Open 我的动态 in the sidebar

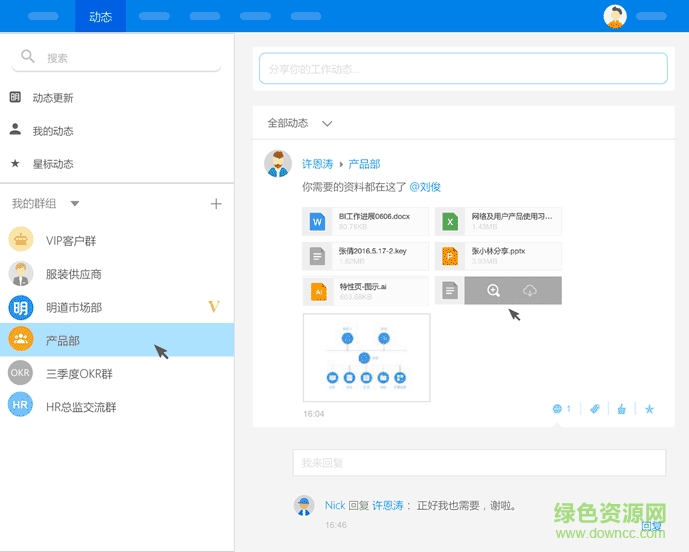(x=52, y=131)
